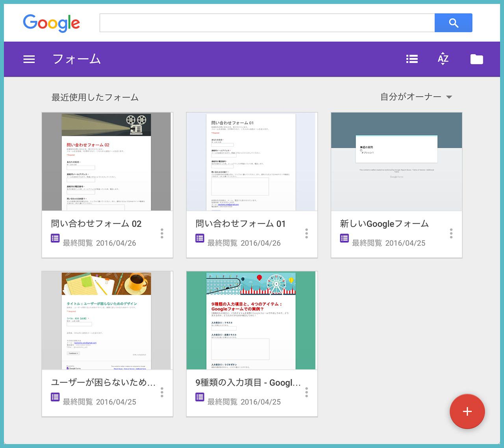Click 最終閲覧 2016/04/26 under 問い合わせフォーム 02
The width and height of the screenshot is (504, 448).
(99, 243)
